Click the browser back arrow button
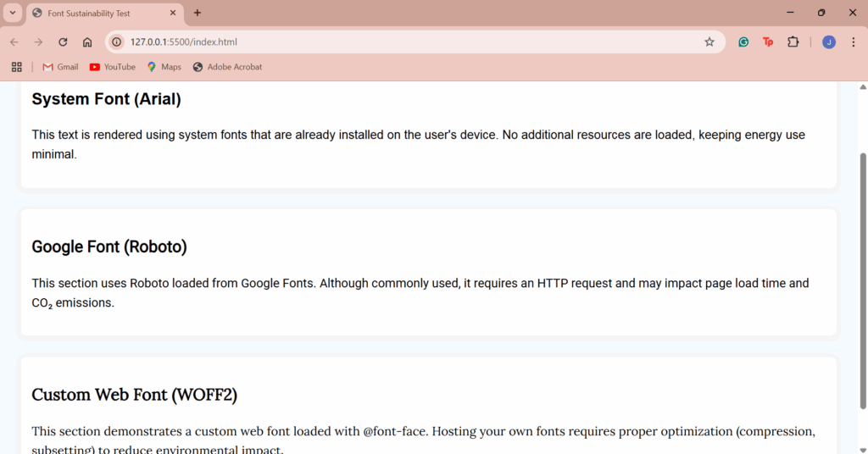 point(14,42)
